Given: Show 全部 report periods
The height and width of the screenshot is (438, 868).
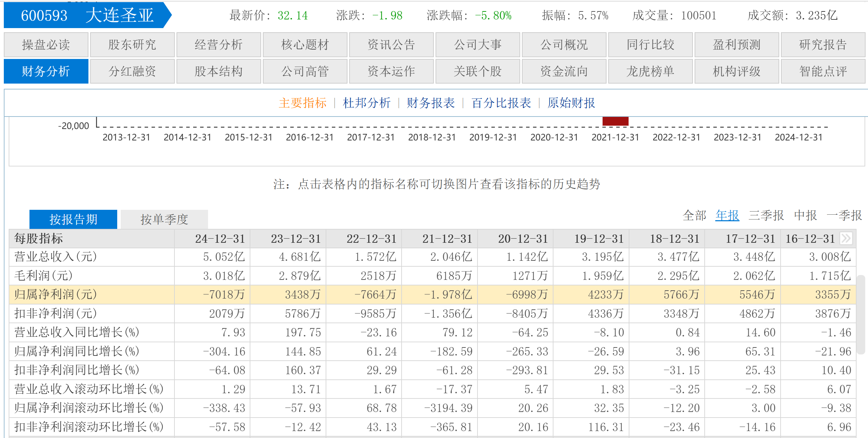Looking at the screenshot, I should pyautogui.click(x=694, y=215).
